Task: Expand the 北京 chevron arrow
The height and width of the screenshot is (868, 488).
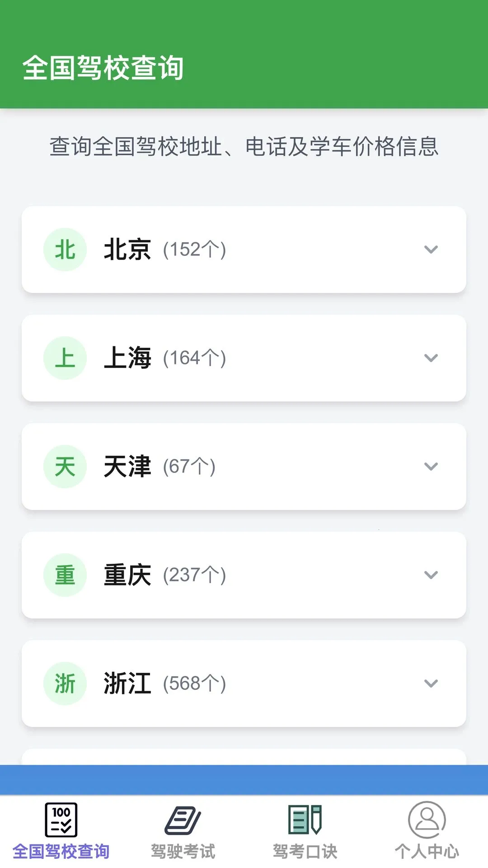Action: 431,250
